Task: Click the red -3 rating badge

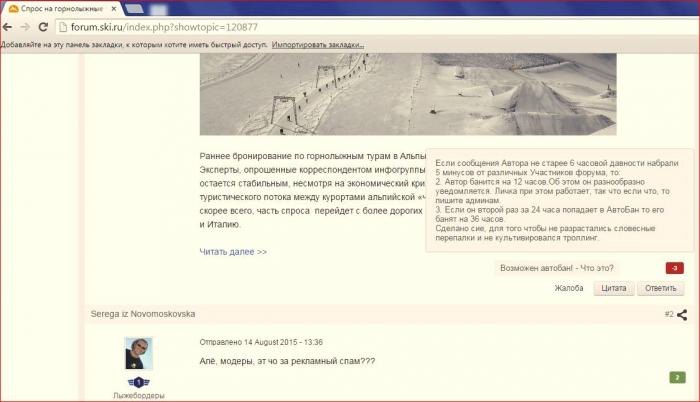Action: tap(675, 268)
